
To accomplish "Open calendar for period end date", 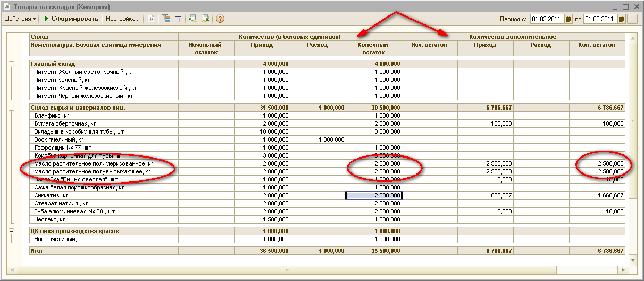I will click(622, 19).
